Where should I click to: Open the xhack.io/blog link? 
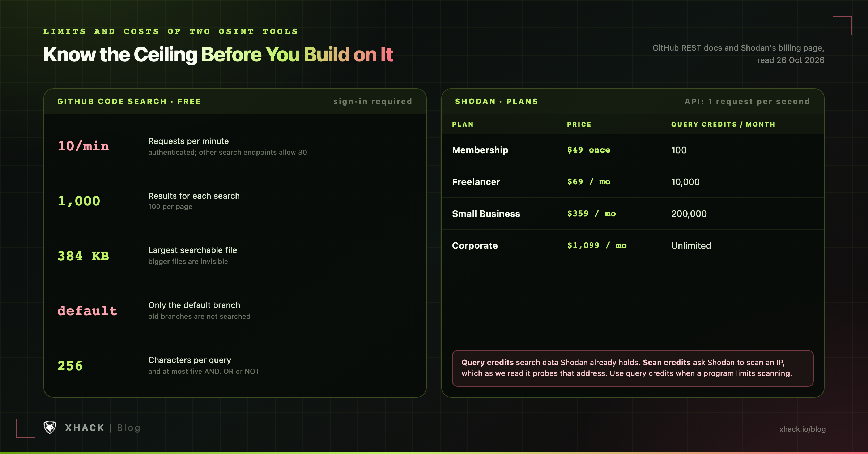coord(803,429)
